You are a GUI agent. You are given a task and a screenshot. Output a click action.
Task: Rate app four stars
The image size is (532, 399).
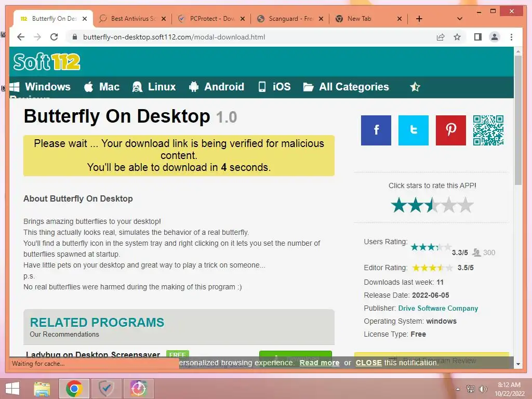(x=449, y=205)
